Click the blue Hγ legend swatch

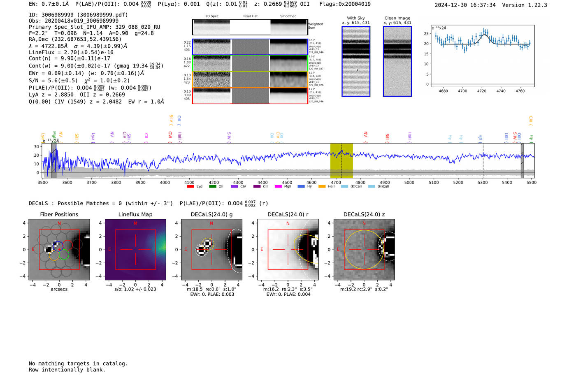click(x=301, y=186)
